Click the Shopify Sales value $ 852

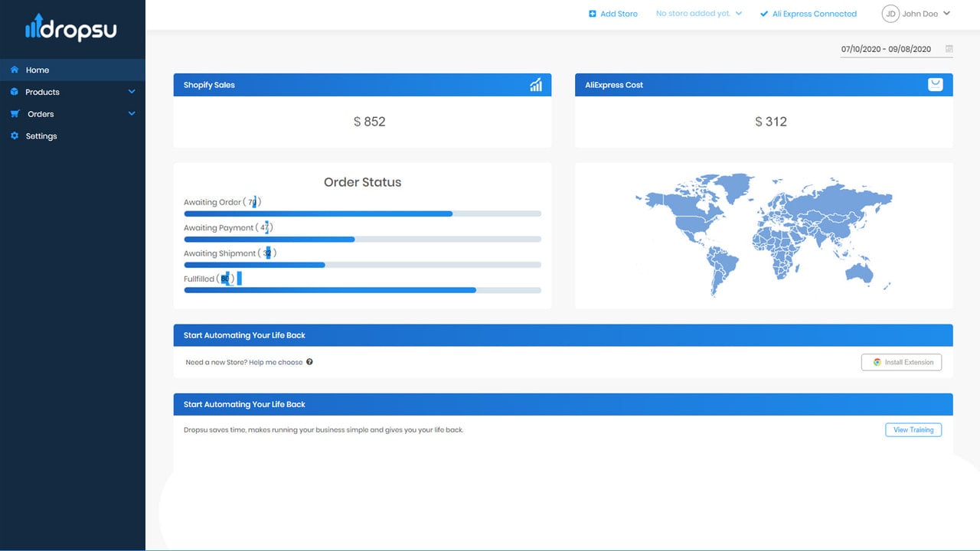pyautogui.click(x=370, y=122)
